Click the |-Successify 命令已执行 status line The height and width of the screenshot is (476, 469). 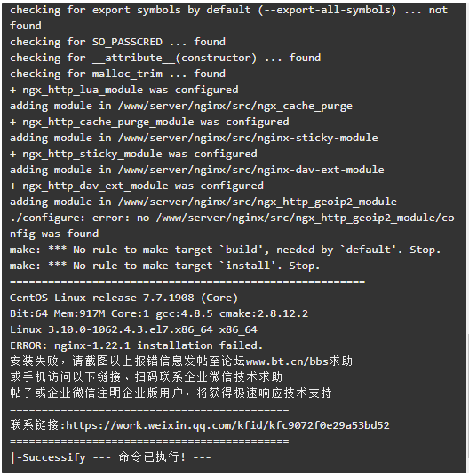click(110, 457)
